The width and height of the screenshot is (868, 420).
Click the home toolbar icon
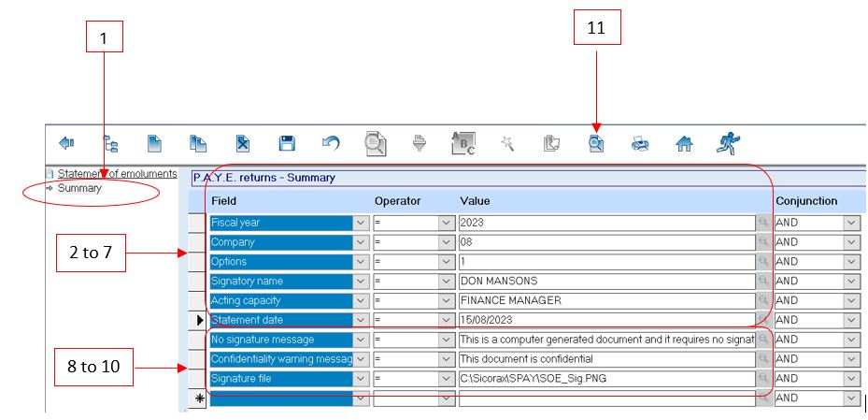pos(684,143)
